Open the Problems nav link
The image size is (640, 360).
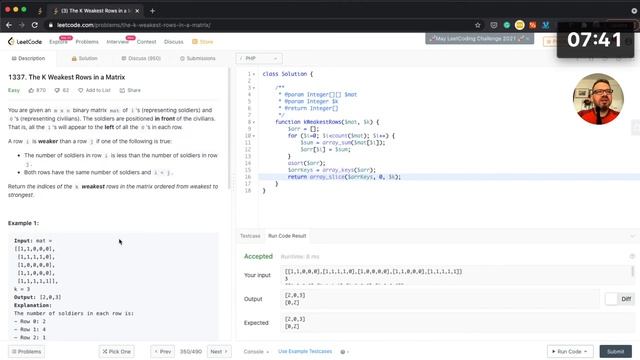[87, 42]
